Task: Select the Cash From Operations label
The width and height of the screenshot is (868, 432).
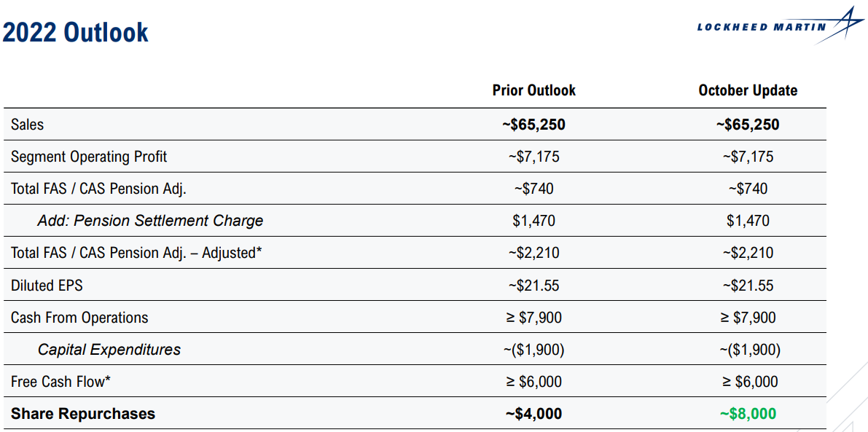Action: (x=79, y=318)
